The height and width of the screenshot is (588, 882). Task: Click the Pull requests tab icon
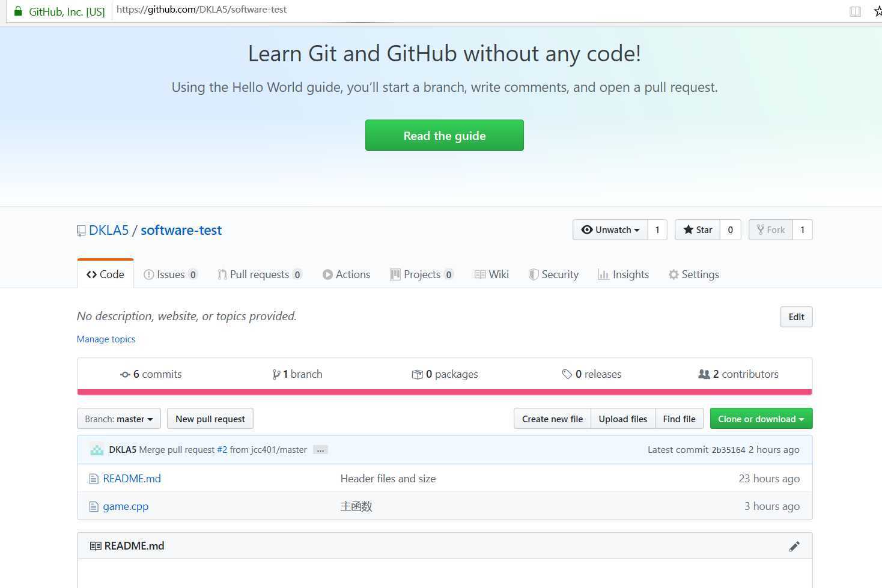click(x=222, y=274)
